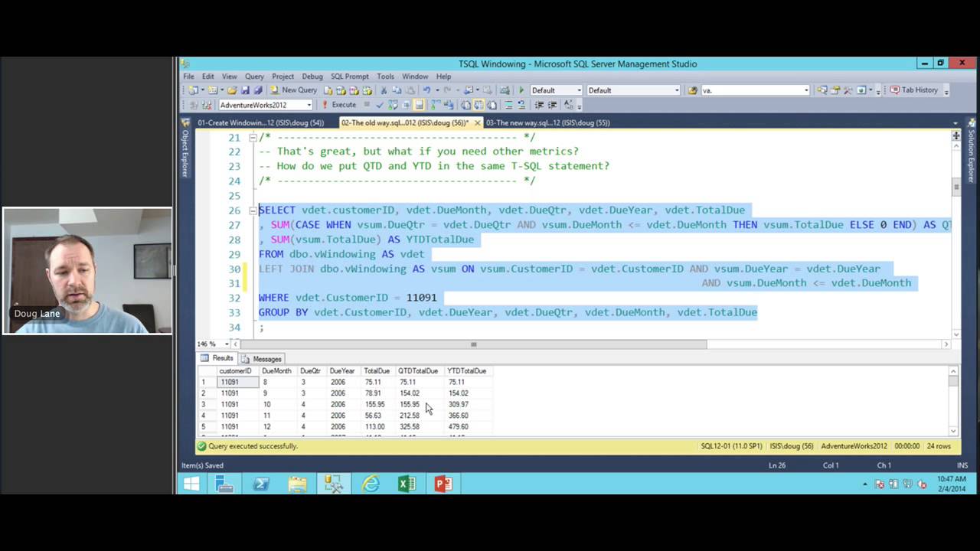Click the Undo arrow icon

pos(426,90)
